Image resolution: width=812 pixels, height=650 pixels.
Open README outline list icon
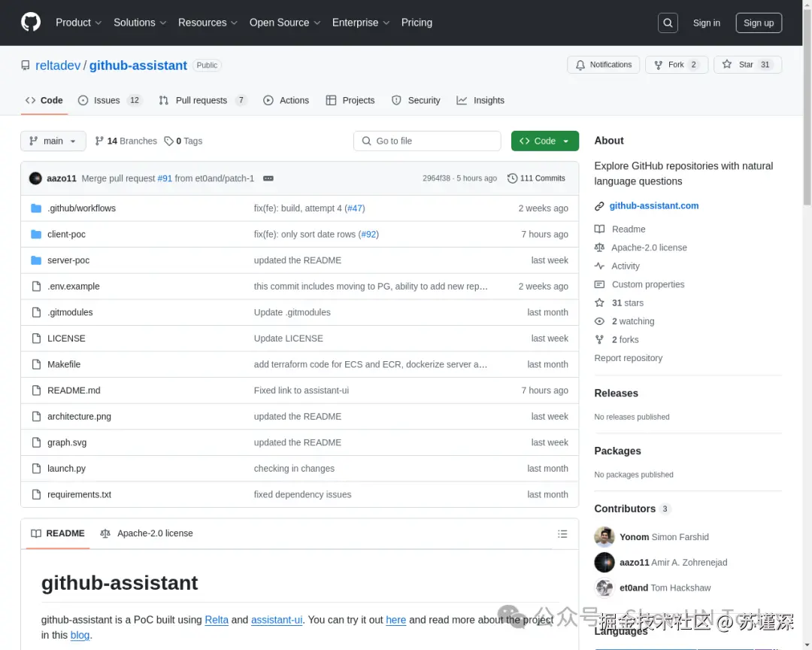coord(562,534)
